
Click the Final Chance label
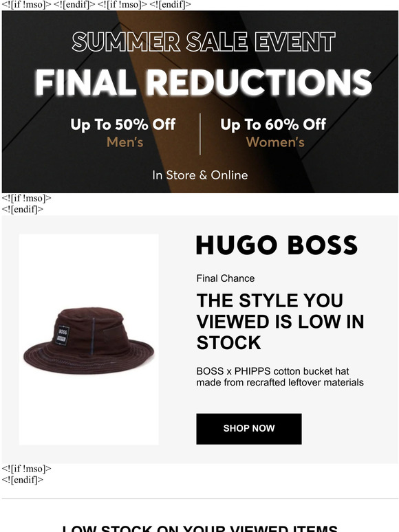(x=226, y=278)
